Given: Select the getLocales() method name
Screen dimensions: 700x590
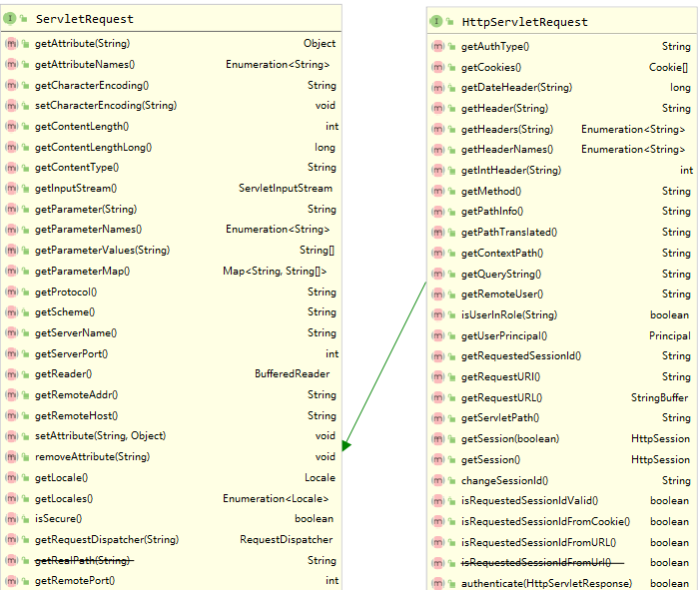Looking at the screenshot, I should tap(64, 498).
